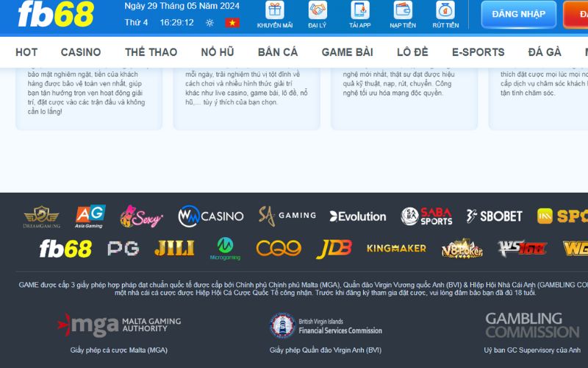Click the JILI provider logo
The height and width of the screenshot is (368, 588).
point(174,249)
